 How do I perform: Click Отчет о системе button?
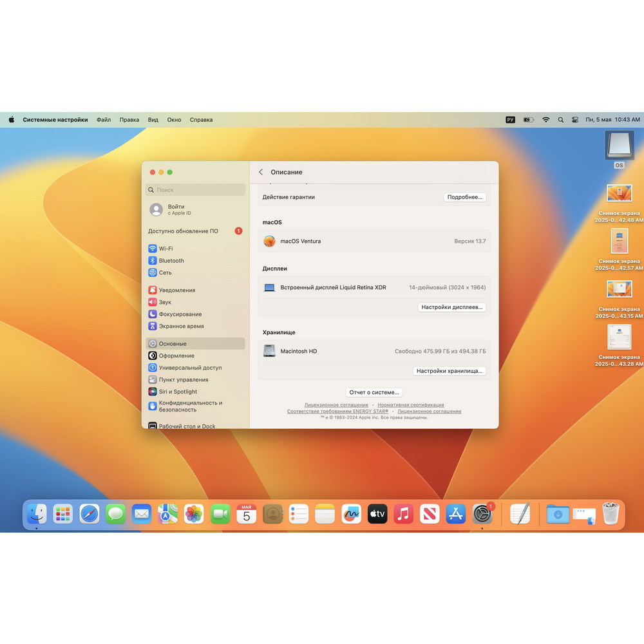[374, 392]
